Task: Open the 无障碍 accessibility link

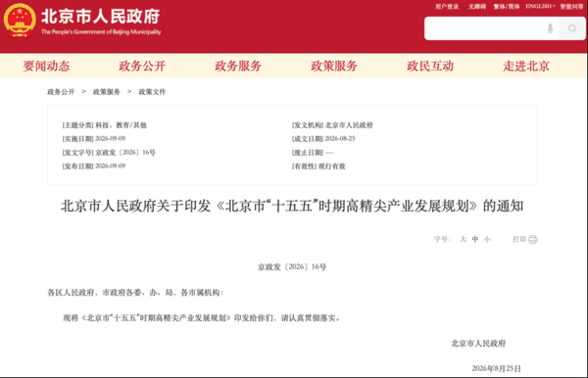Action: tap(477, 7)
